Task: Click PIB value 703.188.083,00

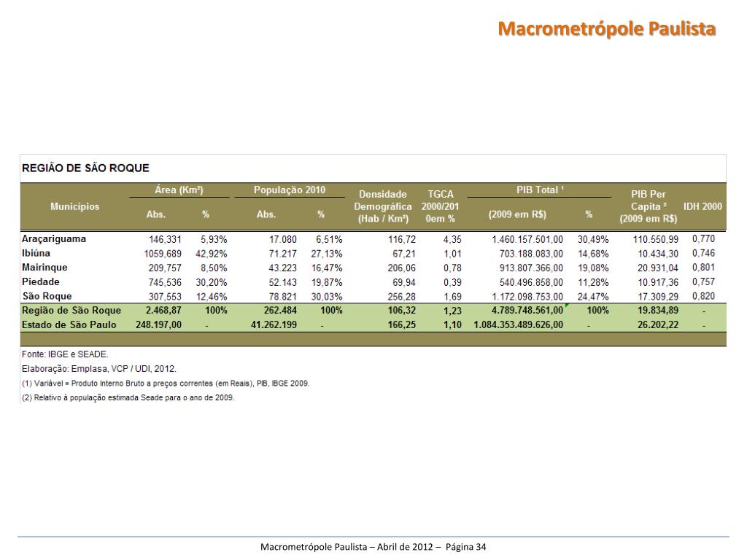Action: coord(531,254)
